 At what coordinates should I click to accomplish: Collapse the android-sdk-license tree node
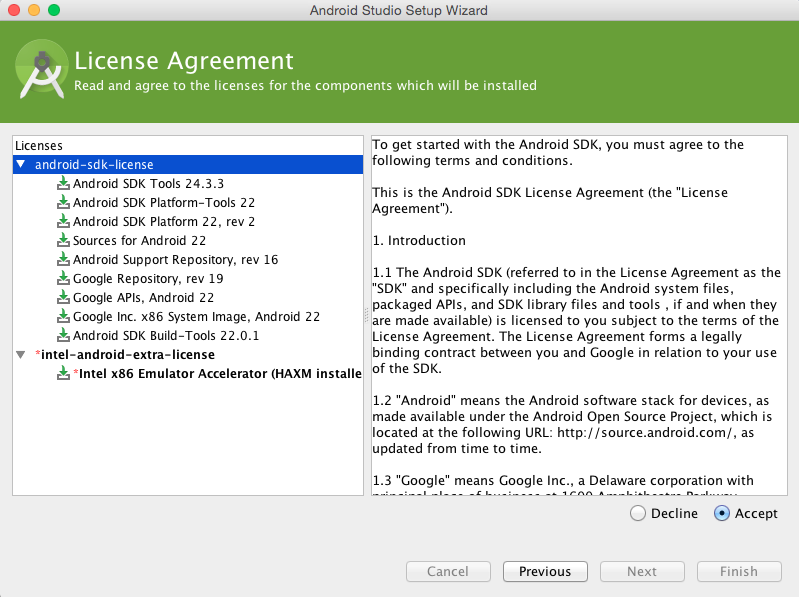pyautogui.click(x=21, y=164)
